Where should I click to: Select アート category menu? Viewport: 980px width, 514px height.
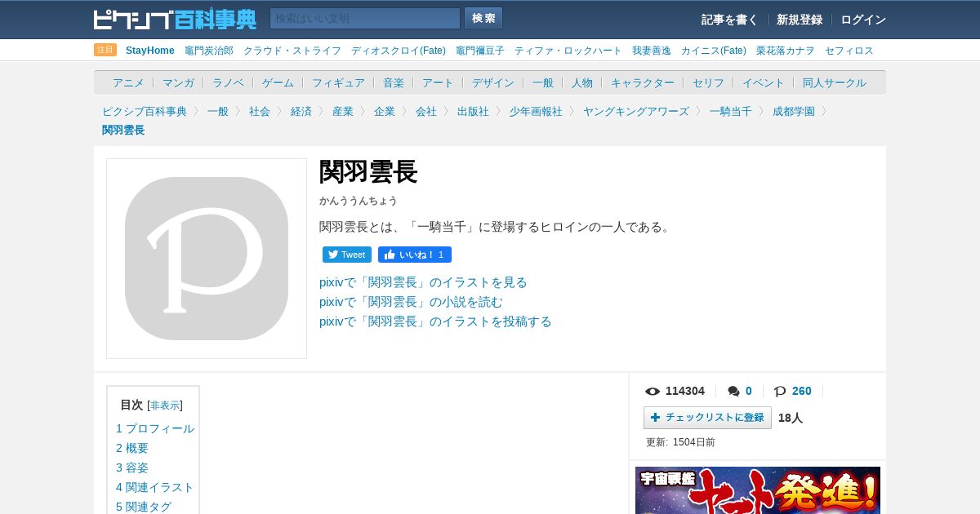coord(438,82)
